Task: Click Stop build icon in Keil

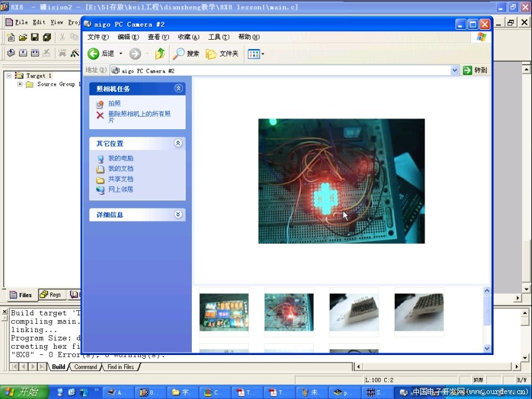Action: (x=47, y=53)
